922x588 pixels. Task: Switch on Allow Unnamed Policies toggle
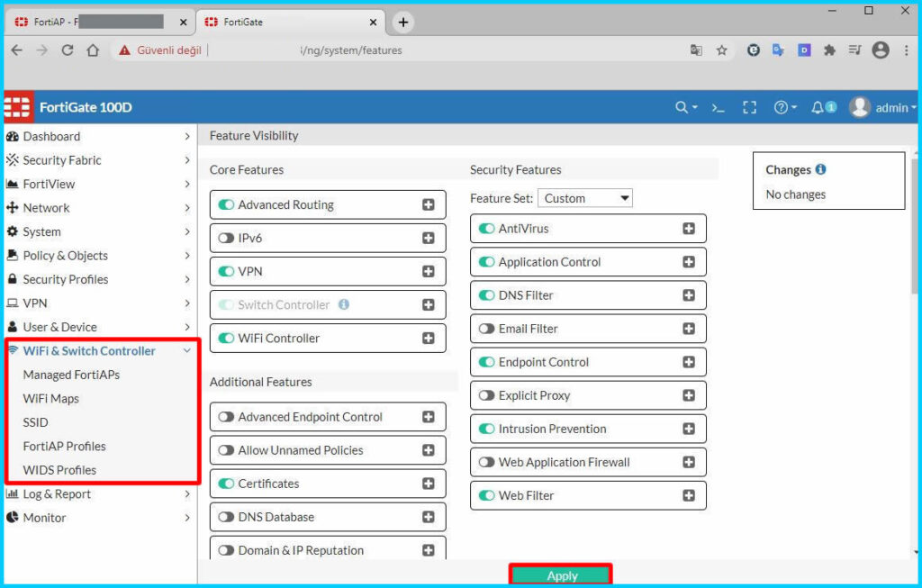point(226,450)
